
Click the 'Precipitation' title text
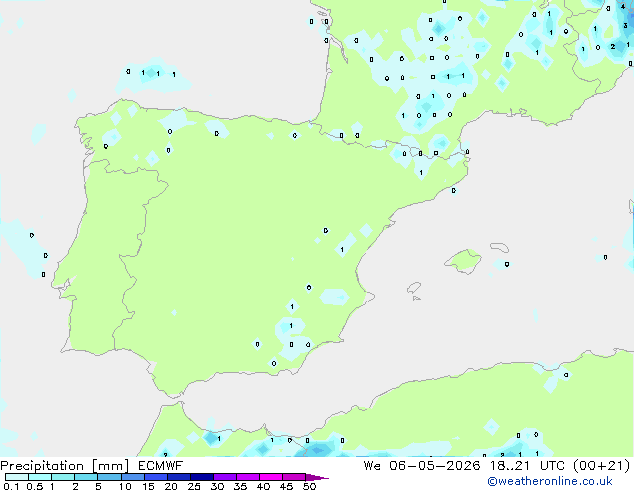click(x=42, y=466)
